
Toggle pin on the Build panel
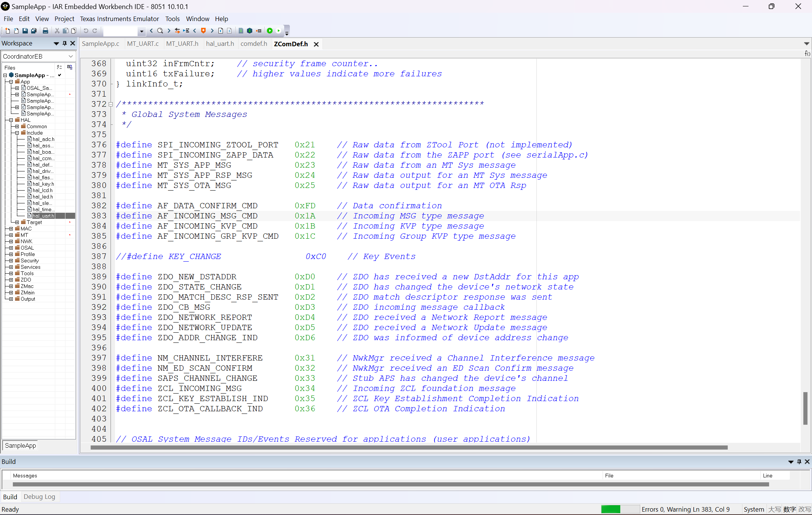click(x=799, y=462)
